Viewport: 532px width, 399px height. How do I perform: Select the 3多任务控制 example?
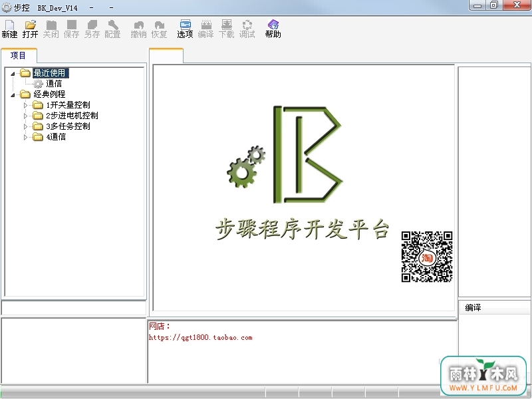[68, 126]
